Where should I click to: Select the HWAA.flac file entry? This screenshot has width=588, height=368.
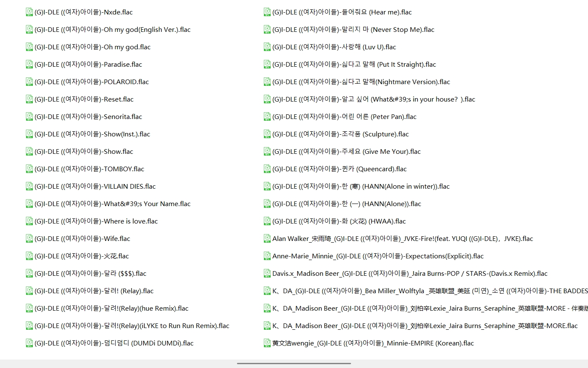tap(339, 221)
